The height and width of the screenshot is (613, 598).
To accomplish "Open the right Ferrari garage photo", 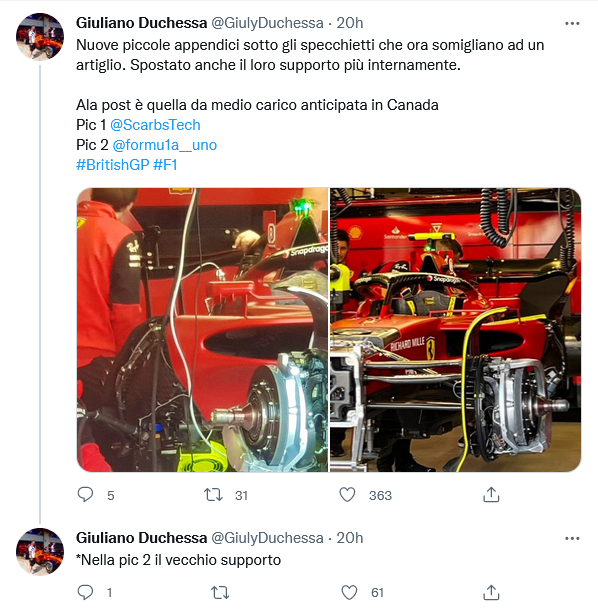I will [x=455, y=330].
